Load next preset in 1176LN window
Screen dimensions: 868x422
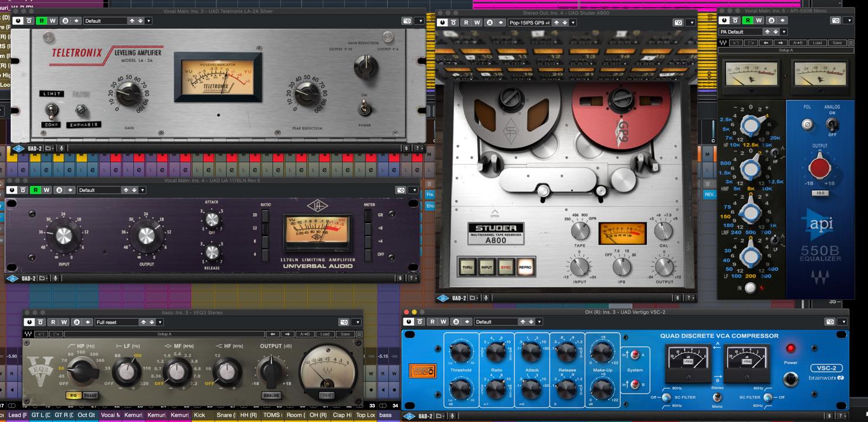coord(134,190)
